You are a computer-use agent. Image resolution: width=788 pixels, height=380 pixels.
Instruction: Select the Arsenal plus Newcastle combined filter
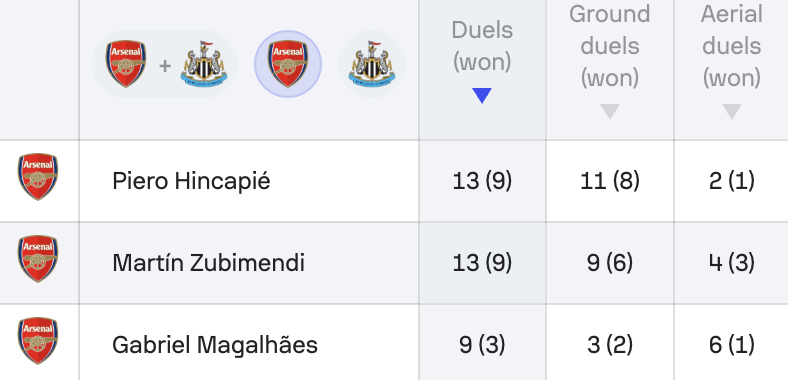(x=165, y=64)
